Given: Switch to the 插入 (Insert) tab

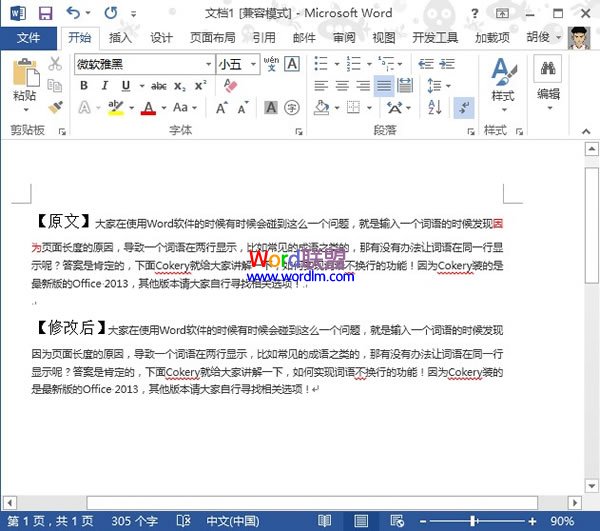Looking at the screenshot, I should point(120,38).
